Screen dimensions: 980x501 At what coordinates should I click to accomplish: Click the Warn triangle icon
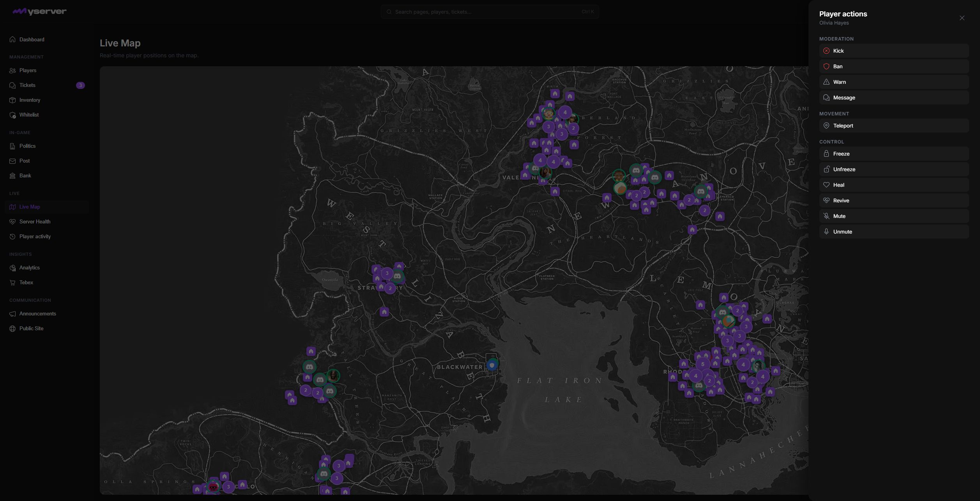click(826, 82)
